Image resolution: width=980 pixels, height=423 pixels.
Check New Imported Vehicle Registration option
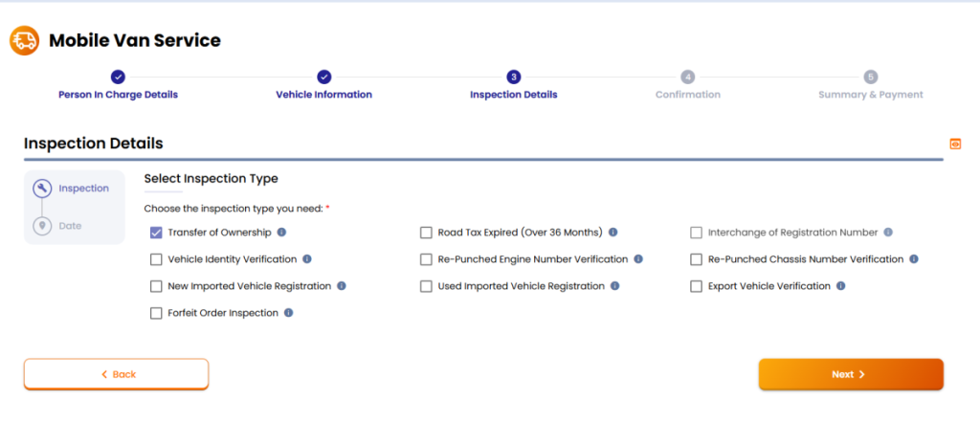point(156,286)
